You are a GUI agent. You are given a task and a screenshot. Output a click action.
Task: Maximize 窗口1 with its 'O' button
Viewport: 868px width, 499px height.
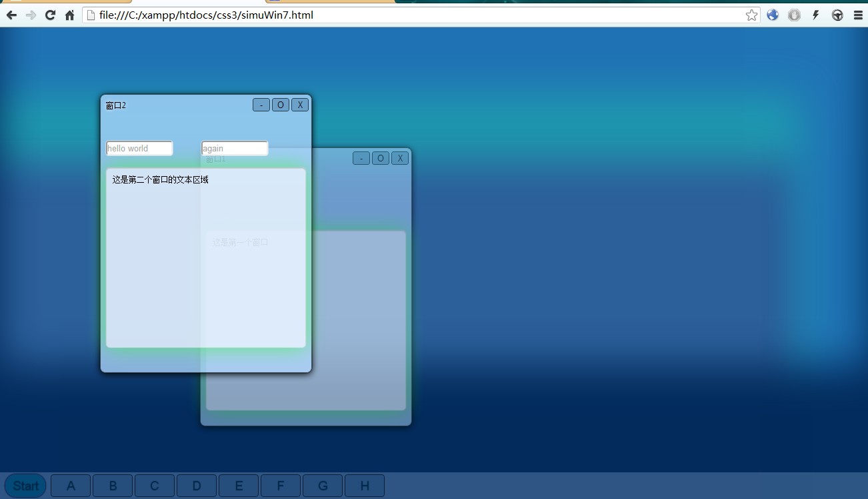click(x=381, y=158)
